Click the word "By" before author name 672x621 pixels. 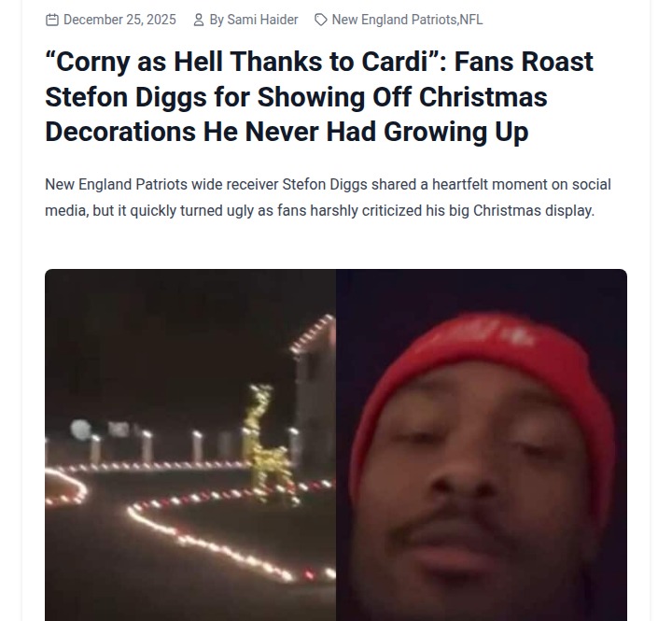pyautogui.click(x=217, y=20)
